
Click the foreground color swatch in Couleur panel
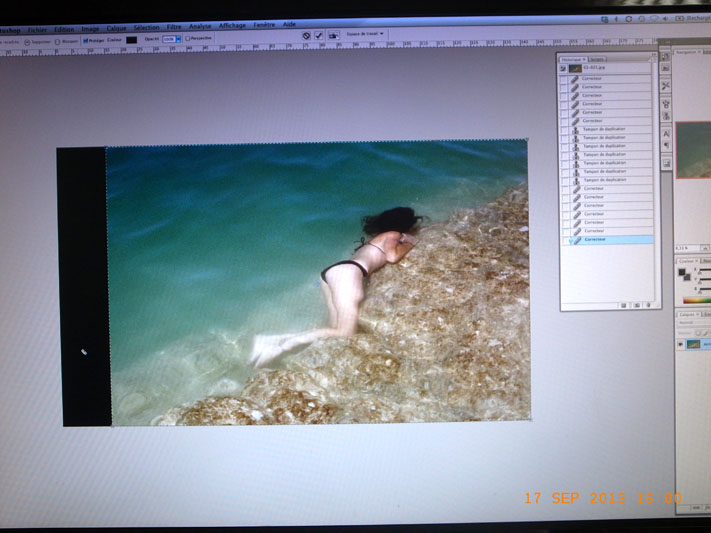tap(682, 272)
